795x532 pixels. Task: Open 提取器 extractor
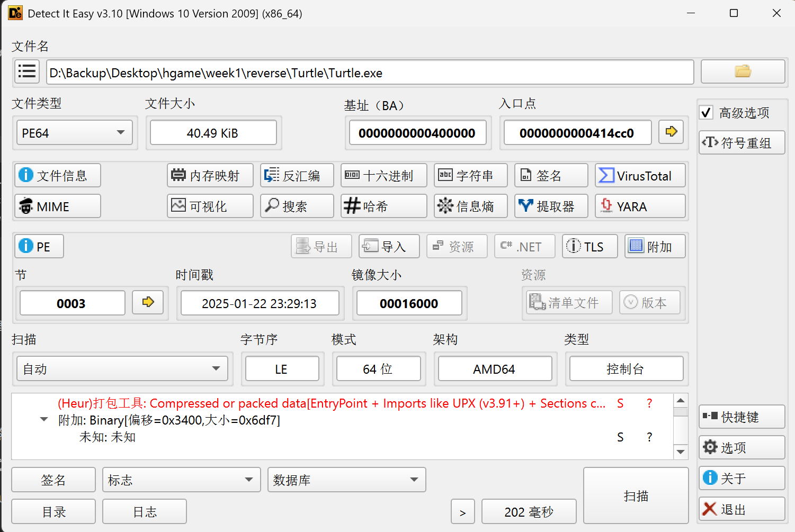(551, 206)
